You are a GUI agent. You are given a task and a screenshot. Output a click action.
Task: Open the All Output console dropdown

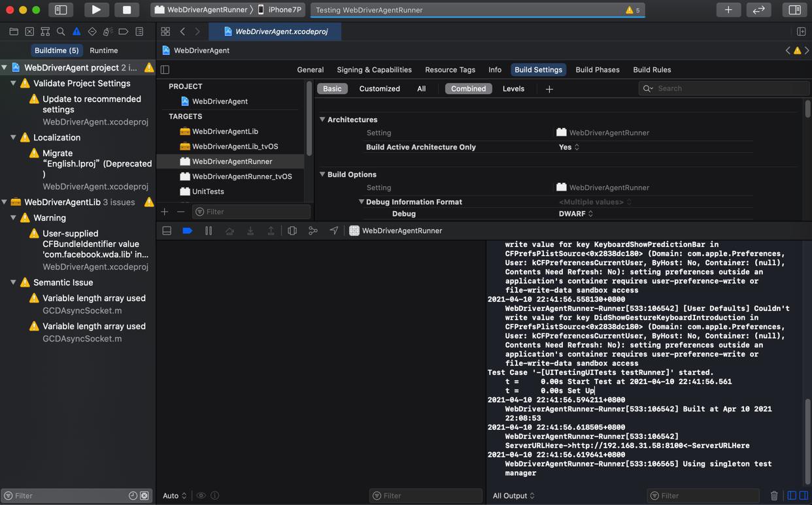[x=514, y=496]
